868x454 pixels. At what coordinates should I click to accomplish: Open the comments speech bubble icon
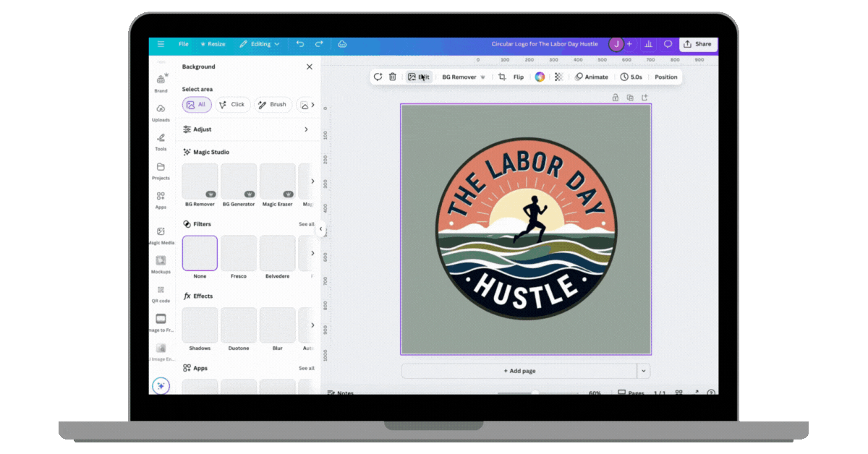click(668, 44)
